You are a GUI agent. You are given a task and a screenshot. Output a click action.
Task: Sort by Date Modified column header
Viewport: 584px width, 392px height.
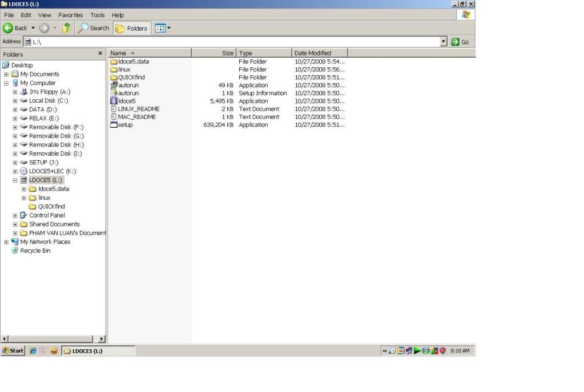pos(320,53)
